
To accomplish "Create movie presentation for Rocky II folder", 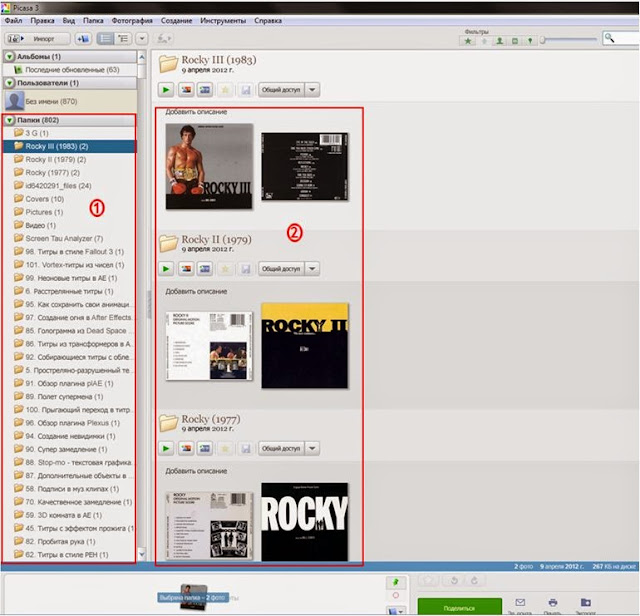I will [x=205, y=269].
